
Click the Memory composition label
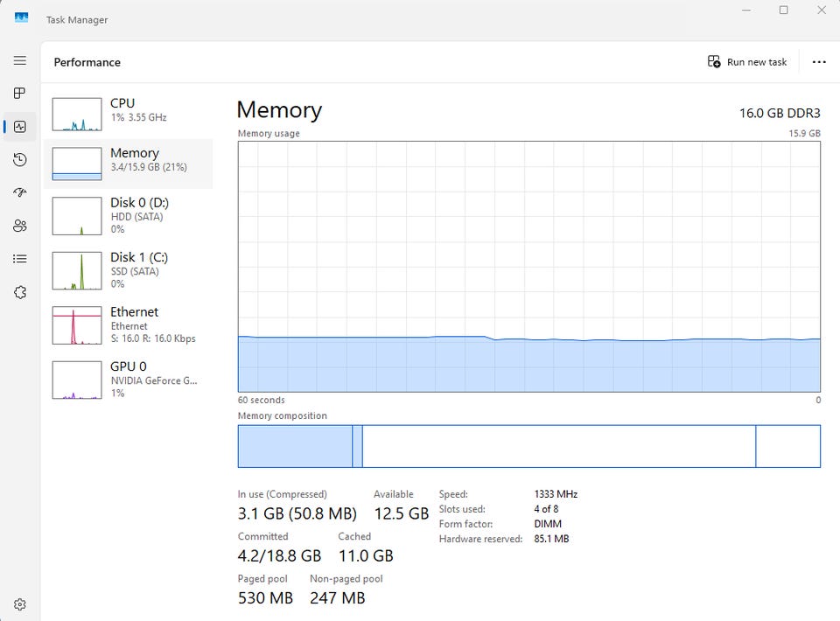[282, 416]
